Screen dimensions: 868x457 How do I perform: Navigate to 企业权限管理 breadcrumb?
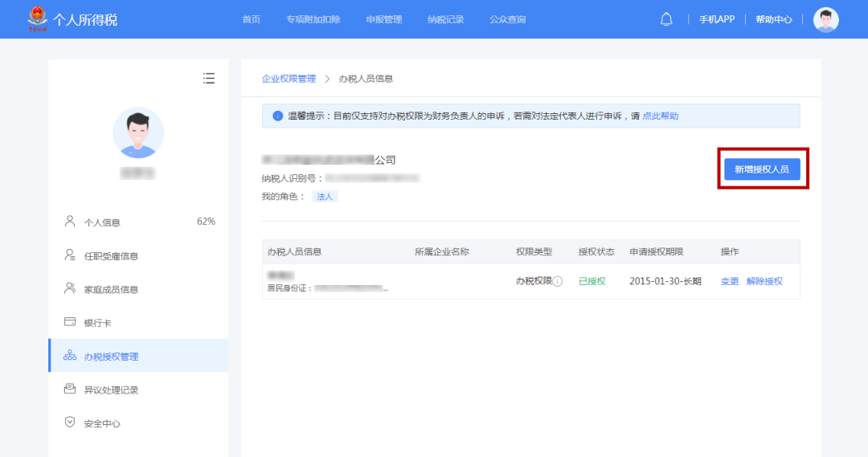click(x=289, y=79)
